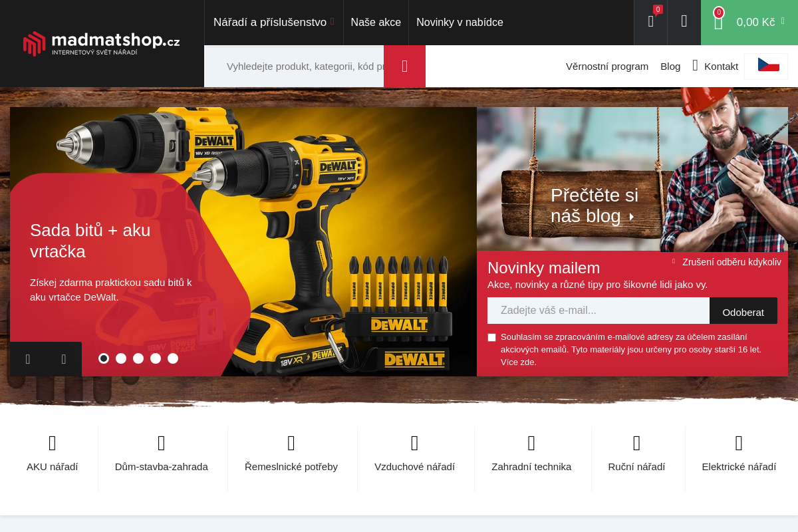Open the shopping cart icon
Image resolution: width=798 pixels, height=532 pixels.
tap(718, 22)
